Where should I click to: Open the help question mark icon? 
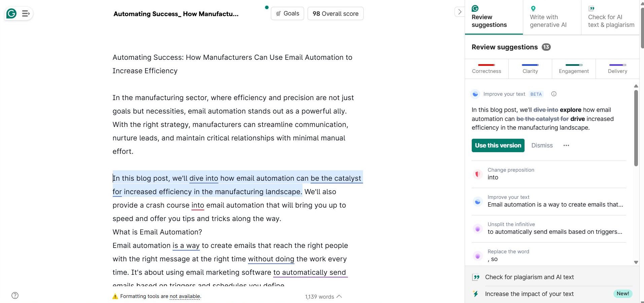point(15,296)
